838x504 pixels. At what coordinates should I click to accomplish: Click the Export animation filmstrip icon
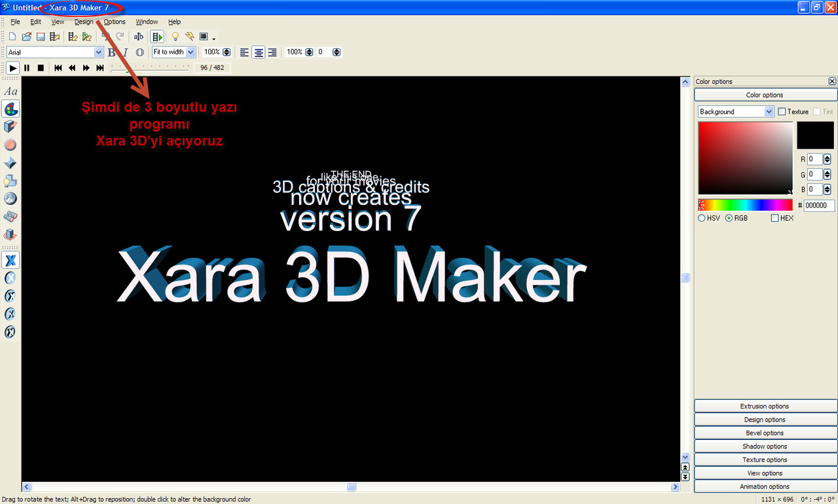(x=55, y=37)
